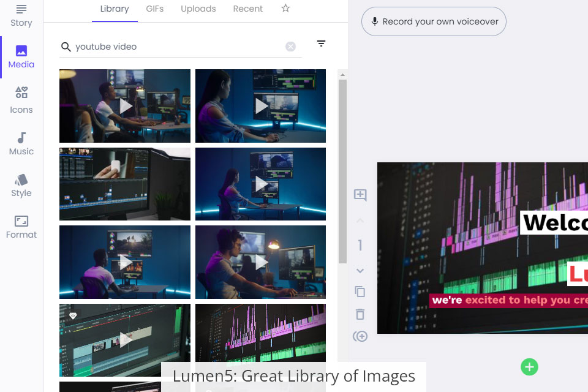588x392 pixels.
Task: Click Record your own voiceover
Action: 434,21
